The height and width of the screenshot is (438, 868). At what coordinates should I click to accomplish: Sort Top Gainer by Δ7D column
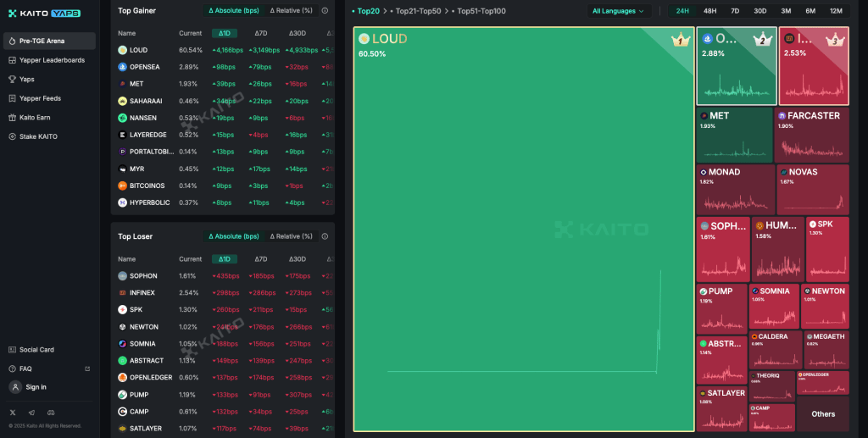pos(260,33)
